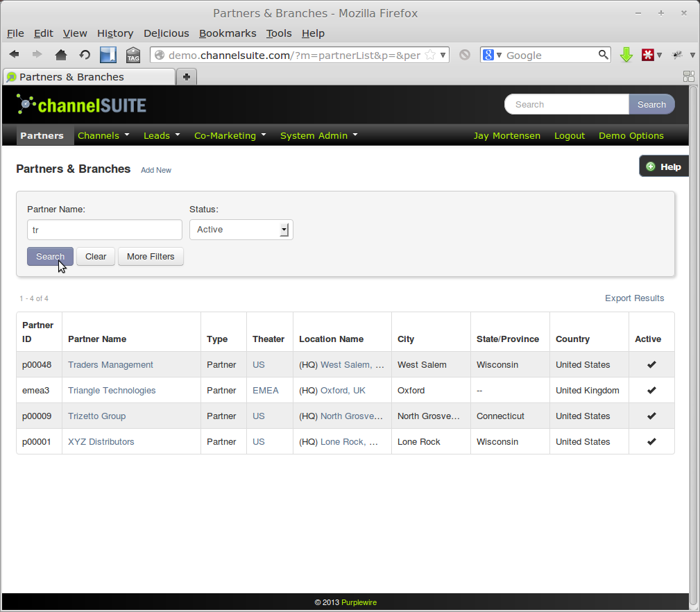Open the History menu
The width and height of the screenshot is (700, 612).
pos(115,33)
